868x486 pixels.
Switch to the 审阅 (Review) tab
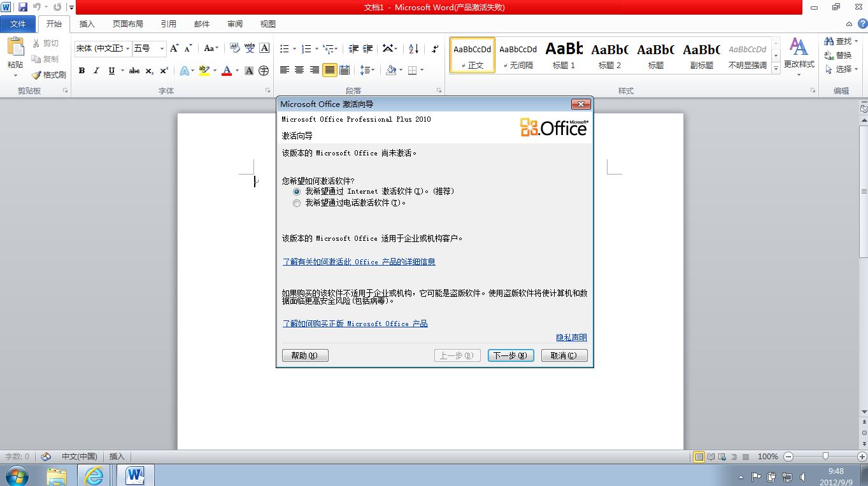[235, 24]
